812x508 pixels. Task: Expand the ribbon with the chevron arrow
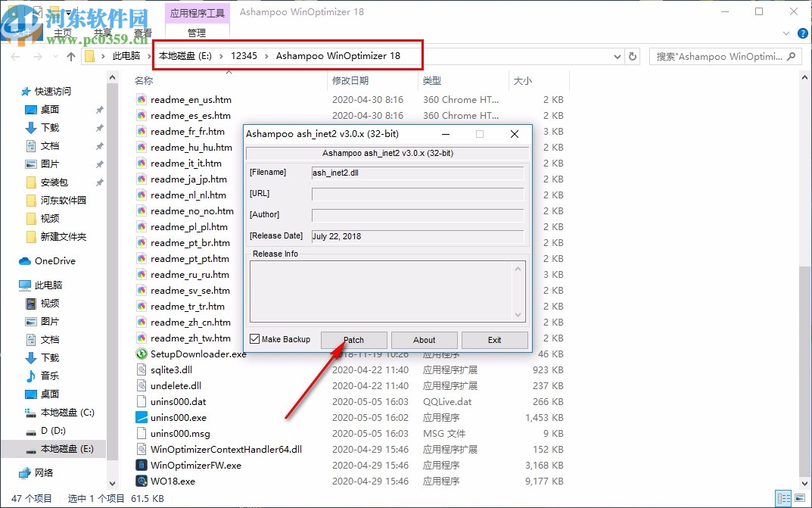pyautogui.click(x=786, y=33)
